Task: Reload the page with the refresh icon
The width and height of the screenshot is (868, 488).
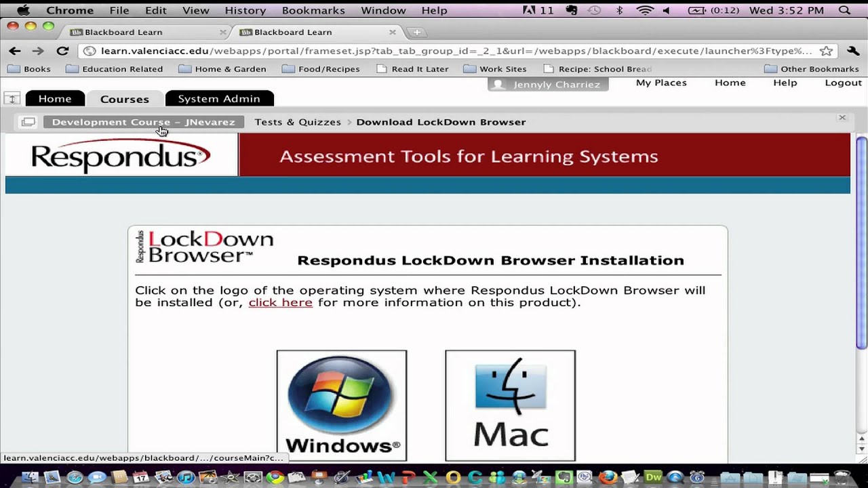Action: coord(62,51)
